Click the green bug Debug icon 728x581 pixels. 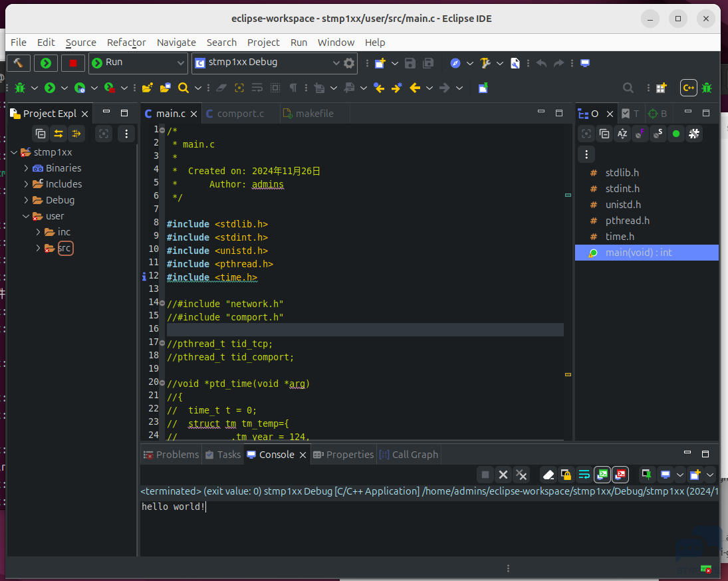click(20, 88)
